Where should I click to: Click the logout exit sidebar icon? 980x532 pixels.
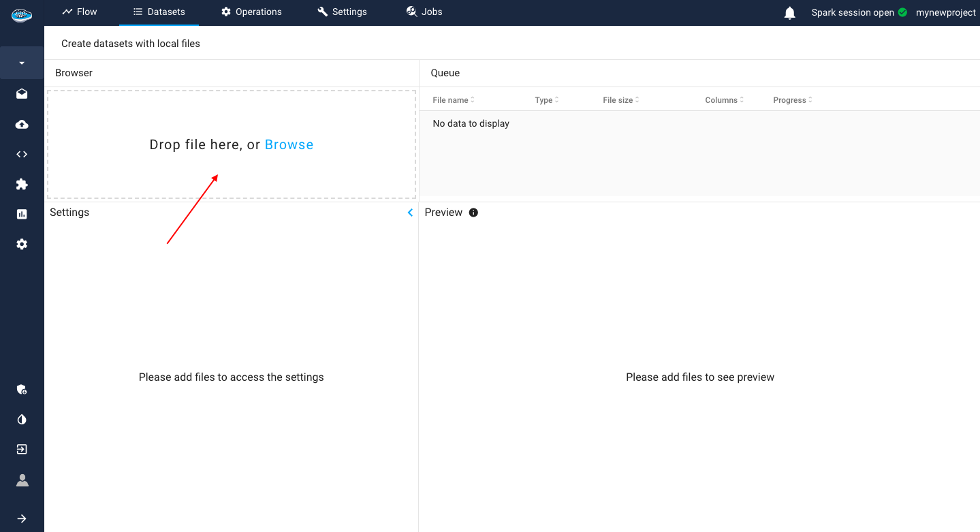[22, 450]
